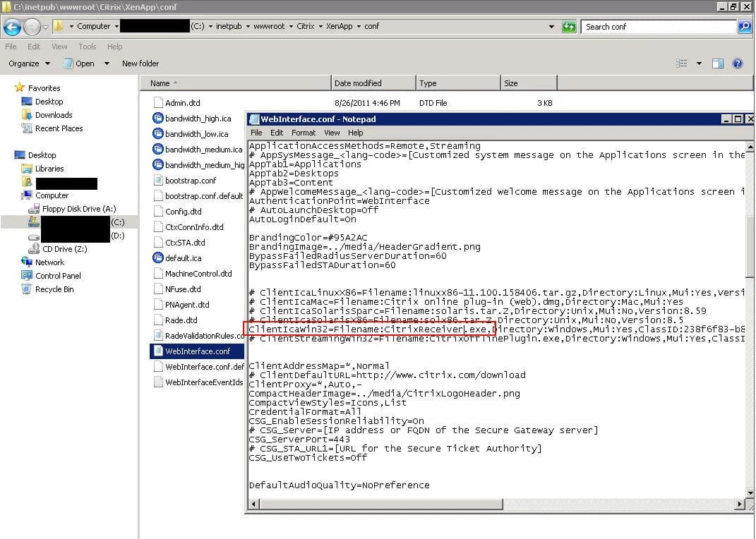
Task: Expand the Open button dropdown arrow
Action: [107, 63]
